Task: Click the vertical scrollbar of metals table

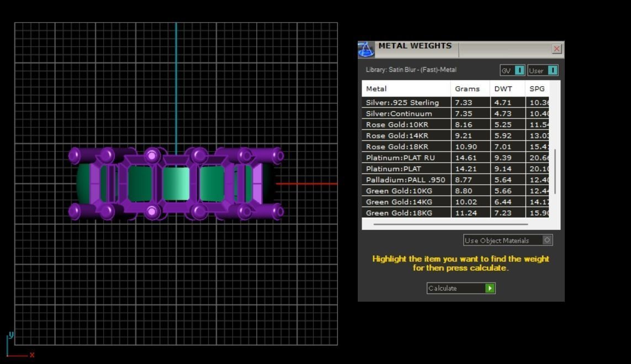Action: (555, 172)
